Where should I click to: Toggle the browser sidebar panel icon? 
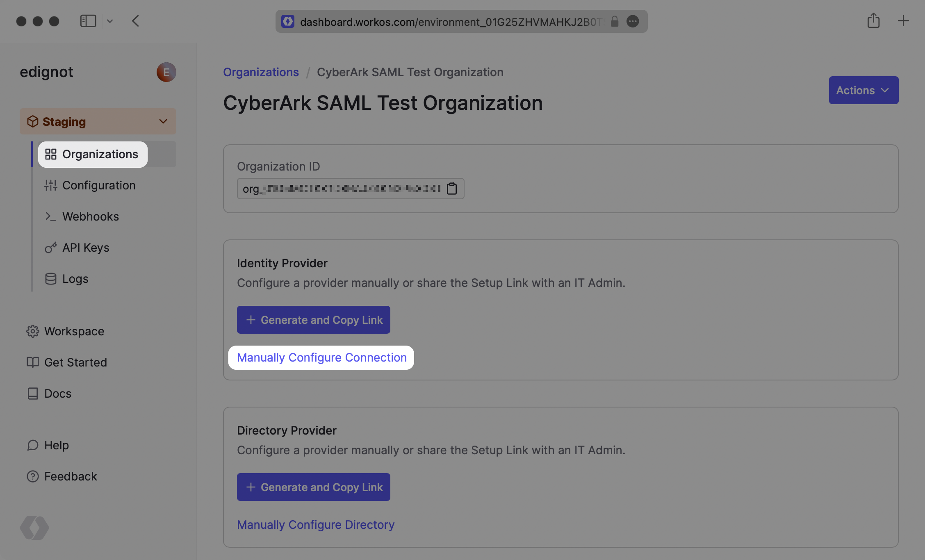click(x=88, y=21)
